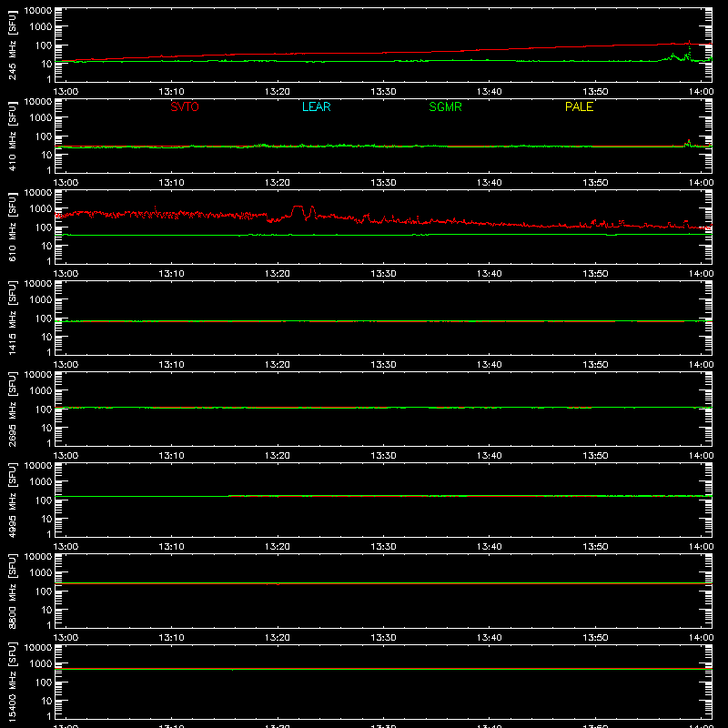Click the red SVTO legend label
The image size is (728, 728).
185,106
